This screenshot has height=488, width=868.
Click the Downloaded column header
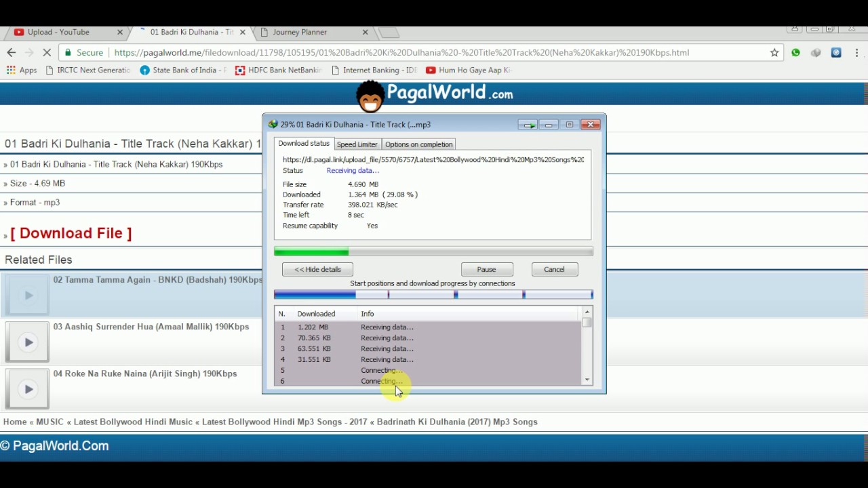(x=316, y=314)
